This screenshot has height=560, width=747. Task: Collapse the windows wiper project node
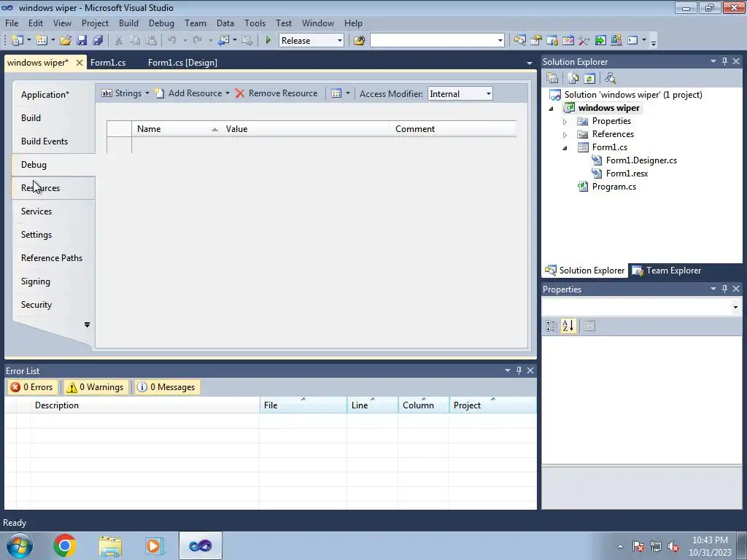551,109
